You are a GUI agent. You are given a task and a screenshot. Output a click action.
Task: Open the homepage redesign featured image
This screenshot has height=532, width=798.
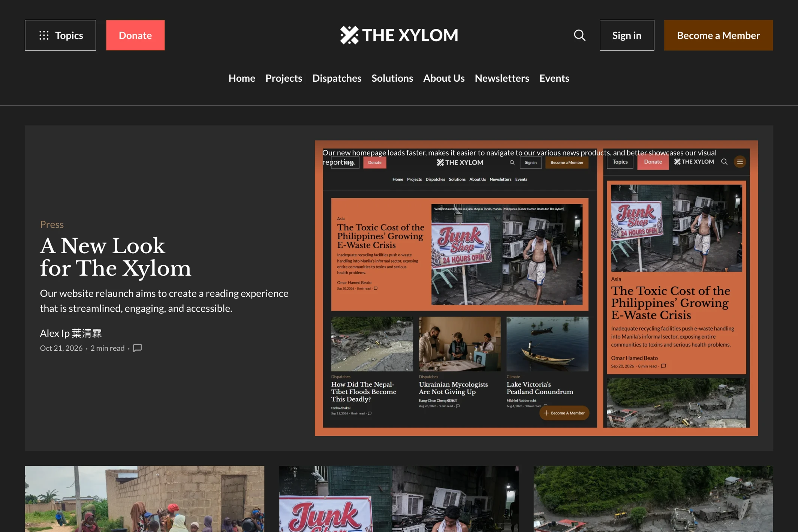click(x=536, y=288)
